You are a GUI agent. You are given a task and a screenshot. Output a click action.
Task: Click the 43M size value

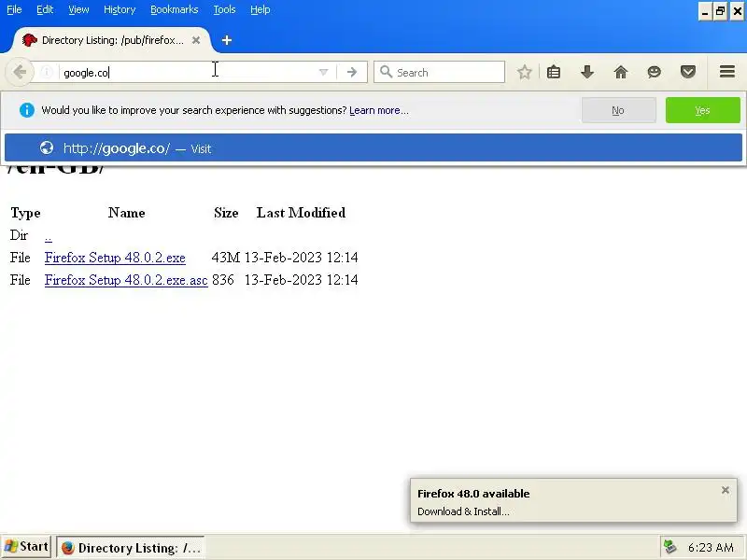coord(225,258)
